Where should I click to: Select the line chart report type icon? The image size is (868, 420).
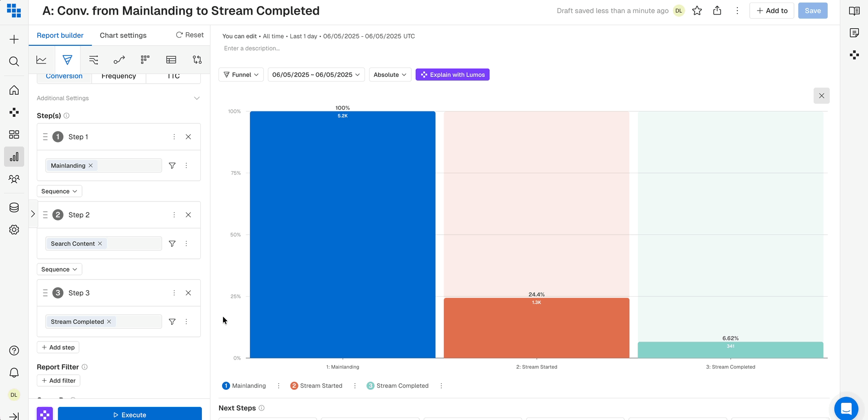coord(41,60)
